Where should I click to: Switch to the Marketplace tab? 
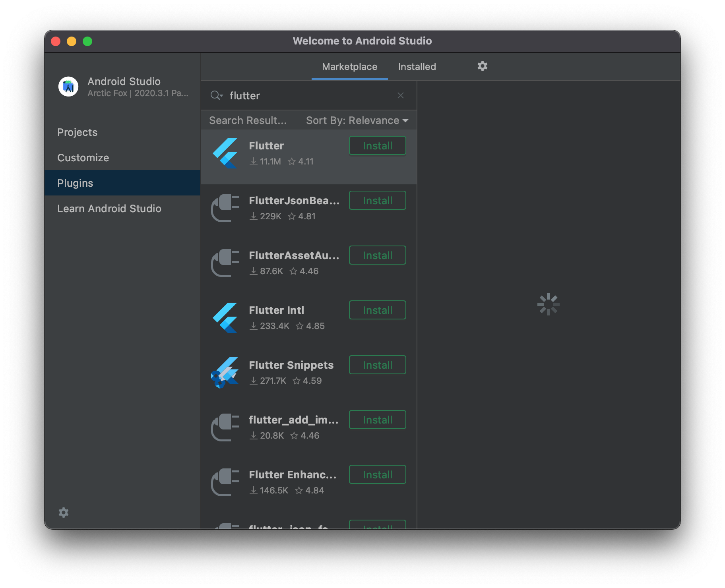click(350, 66)
